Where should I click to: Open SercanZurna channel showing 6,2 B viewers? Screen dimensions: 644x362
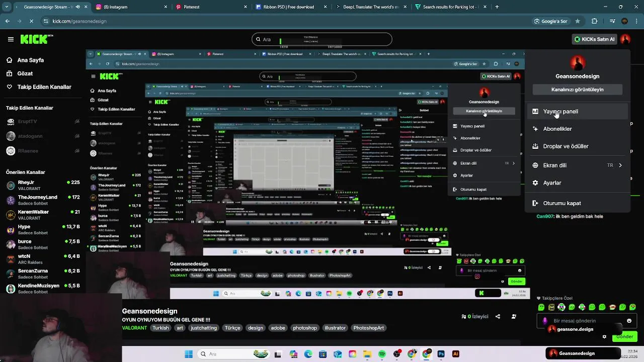[42, 274]
